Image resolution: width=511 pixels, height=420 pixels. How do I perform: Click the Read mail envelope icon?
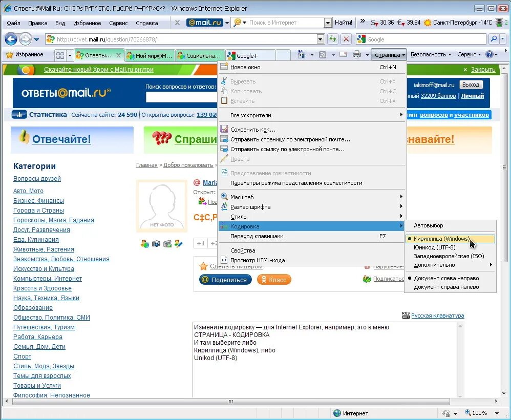343,54
